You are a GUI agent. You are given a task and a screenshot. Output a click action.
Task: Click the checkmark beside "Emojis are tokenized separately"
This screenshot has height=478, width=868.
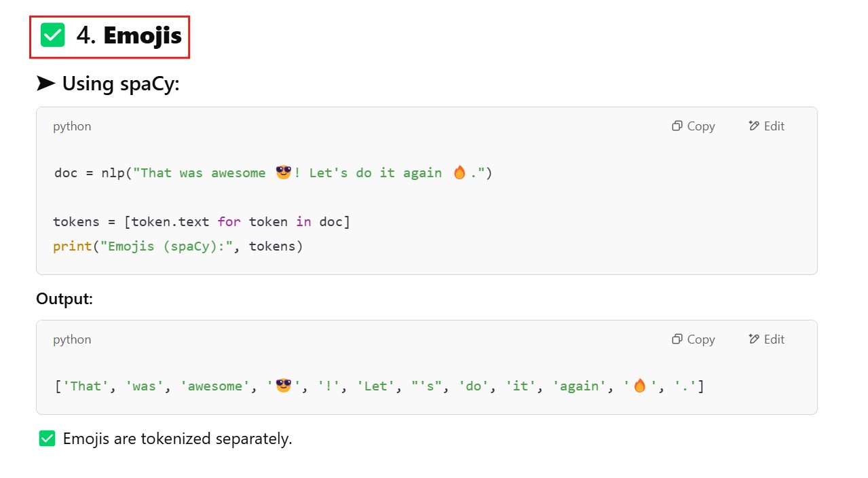(47, 439)
